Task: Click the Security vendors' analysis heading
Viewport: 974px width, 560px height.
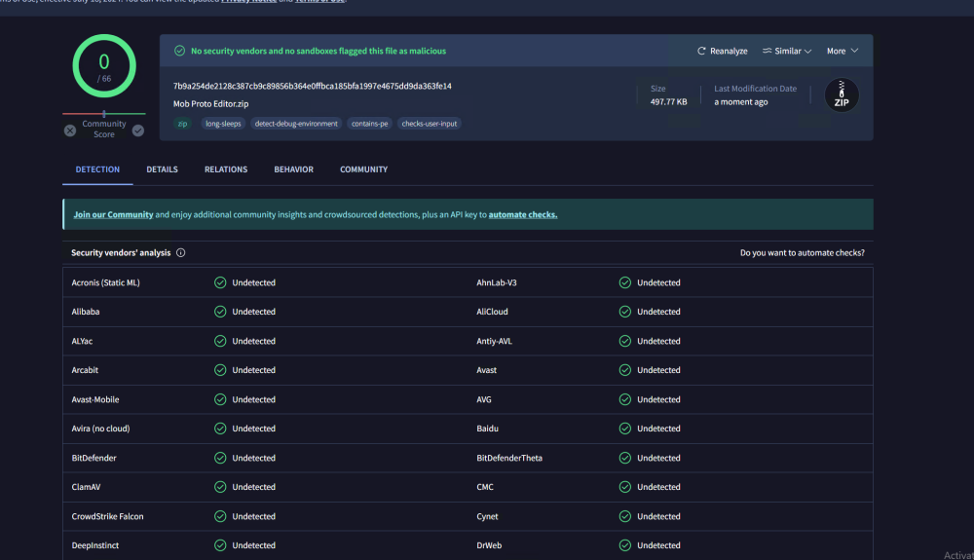Action: pyautogui.click(x=121, y=252)
